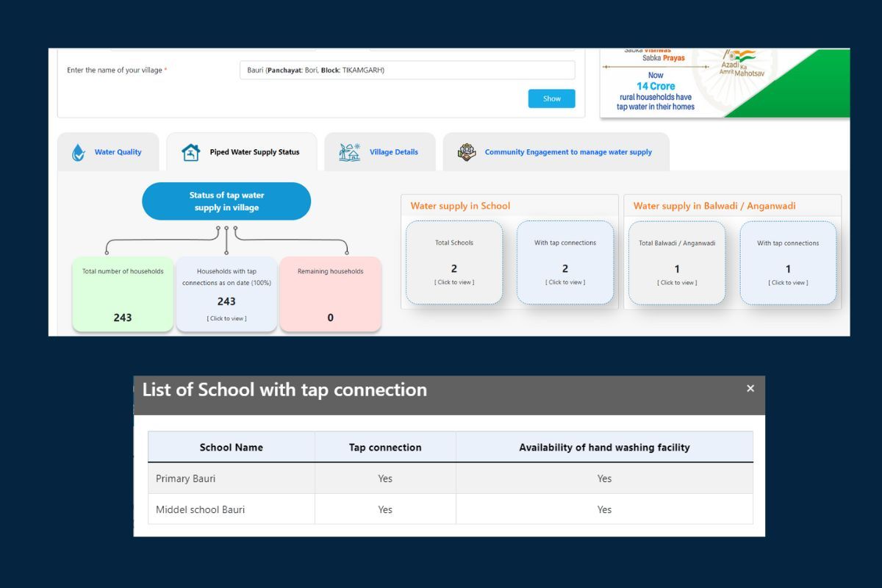Click the Water Quality droplet icon

pyautogui.click(x=79, y=152)
